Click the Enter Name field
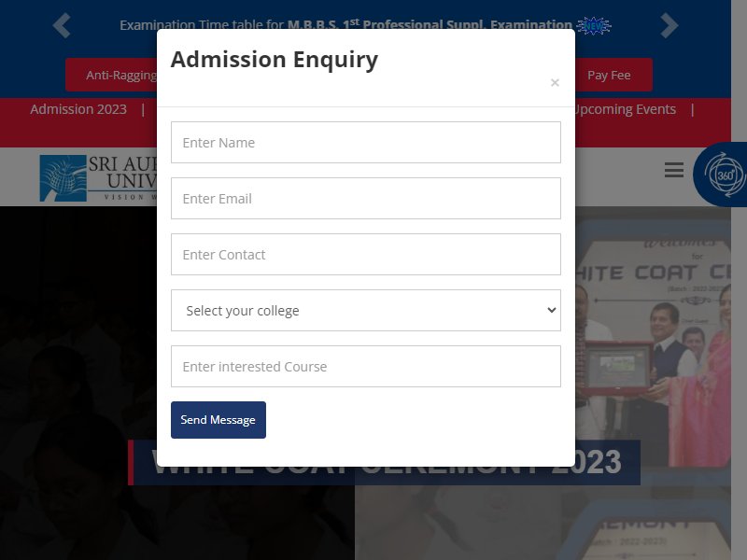 366,143
